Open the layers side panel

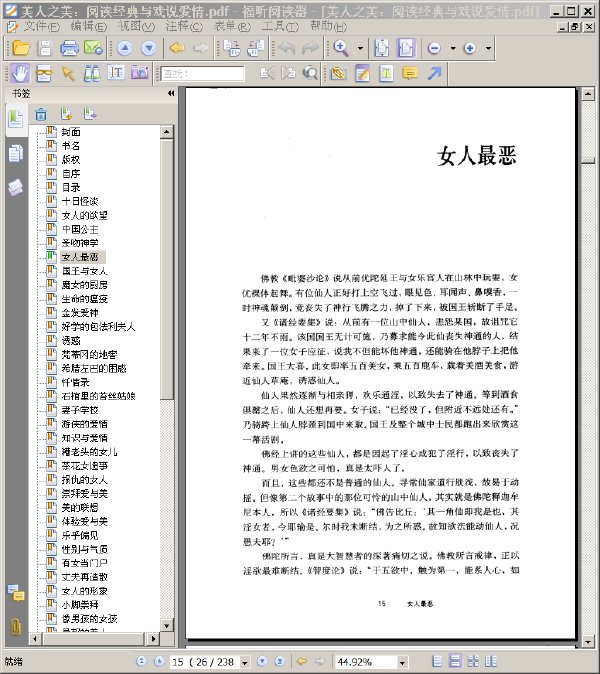pyautogui.click(x=15, y=187)
